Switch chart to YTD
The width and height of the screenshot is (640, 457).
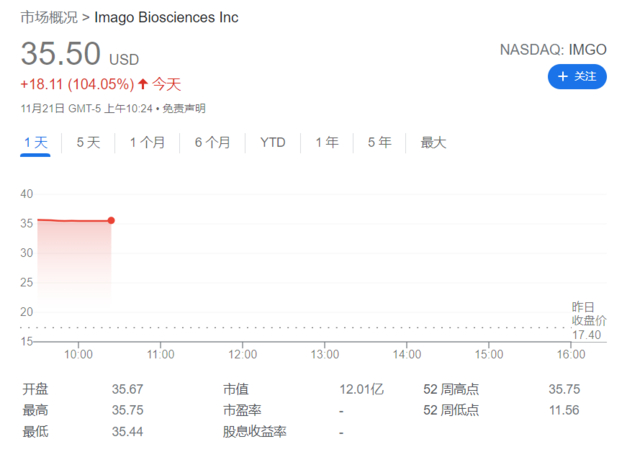pos(272,143)
